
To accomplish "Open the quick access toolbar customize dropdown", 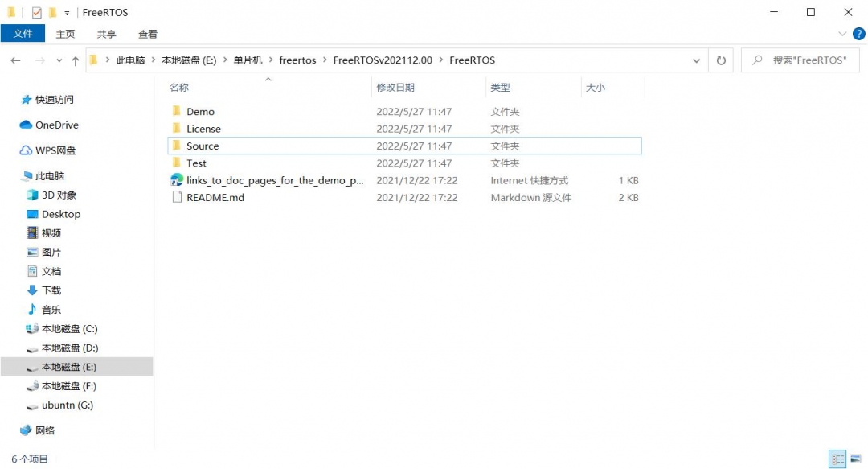I will click(67, 13).
